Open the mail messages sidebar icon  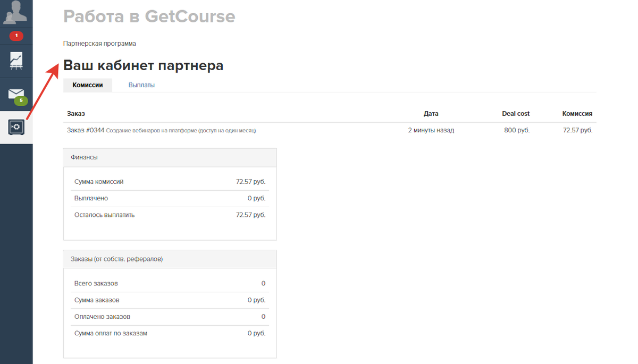(x=16, y=95)
